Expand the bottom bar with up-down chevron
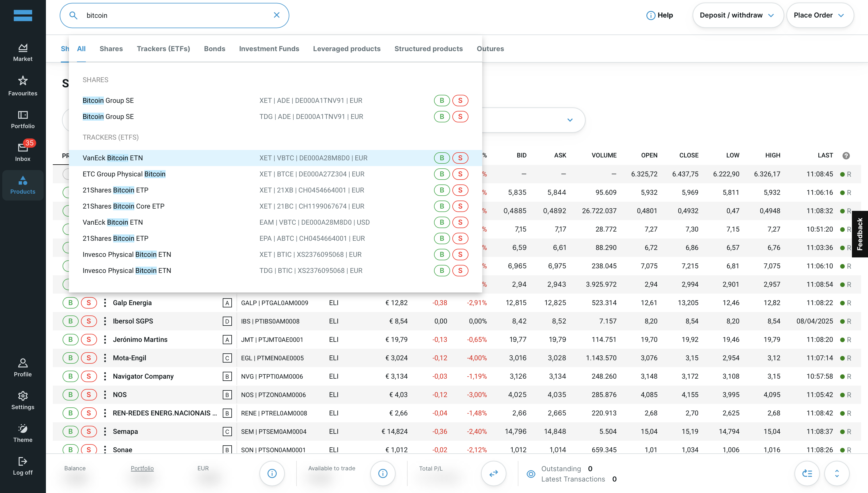This screenshot has height=493, width=868. [x=836, y=473]
